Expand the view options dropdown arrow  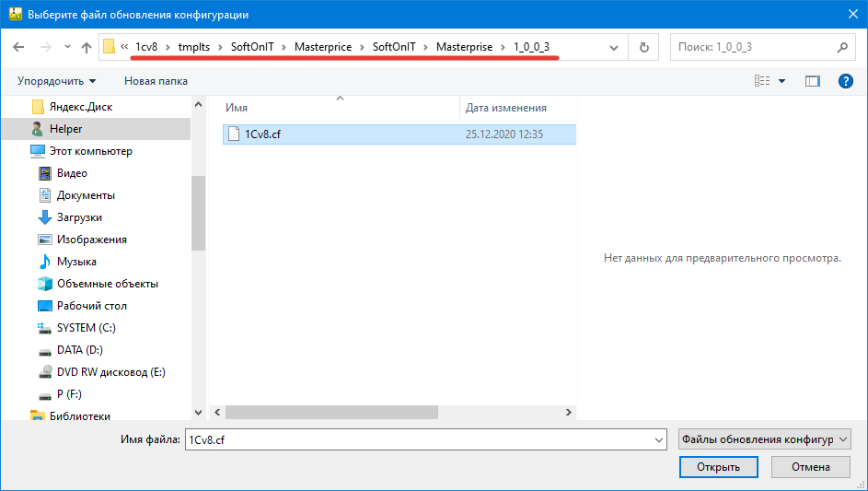pos(782,81)
